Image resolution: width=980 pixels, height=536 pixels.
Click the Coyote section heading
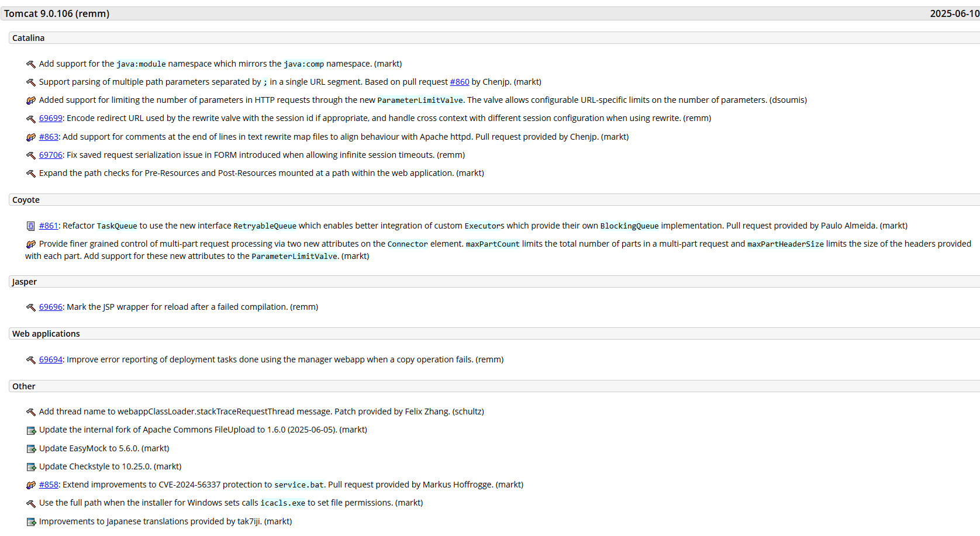[x=26, y=200]
